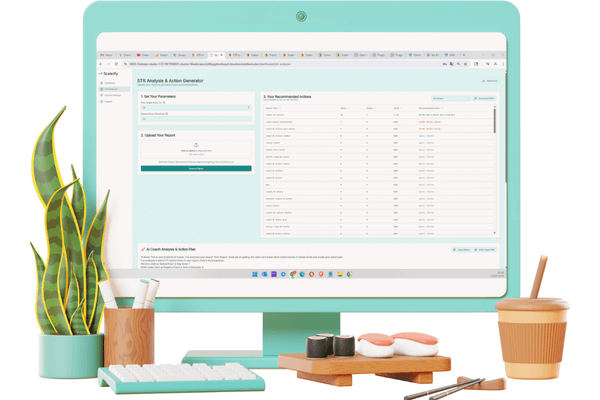Click the Chrome icon in the taskbar
The image size is (600, 400).
point(293,274)
